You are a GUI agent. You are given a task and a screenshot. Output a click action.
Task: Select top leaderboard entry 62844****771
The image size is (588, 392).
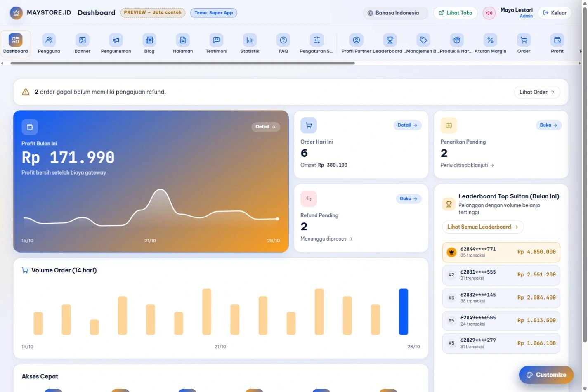click(501, 252)
